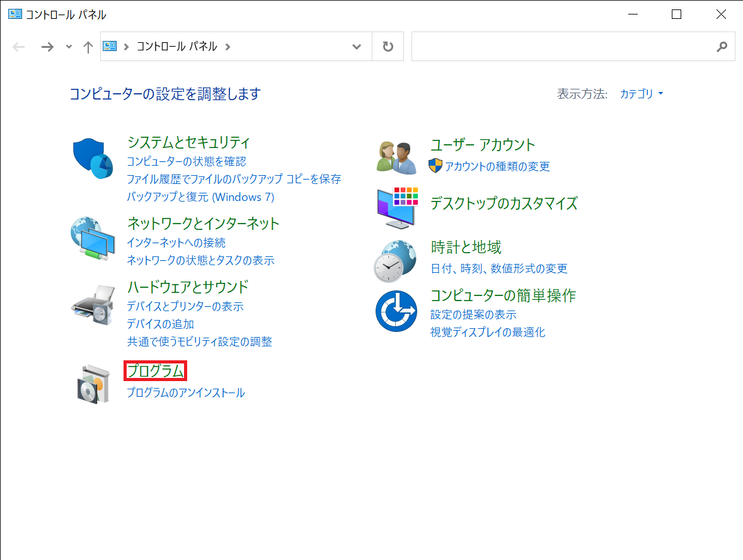Open プログラムのアンインストール link
This screenshot has height=560, width=743.
tap(185, 393)
